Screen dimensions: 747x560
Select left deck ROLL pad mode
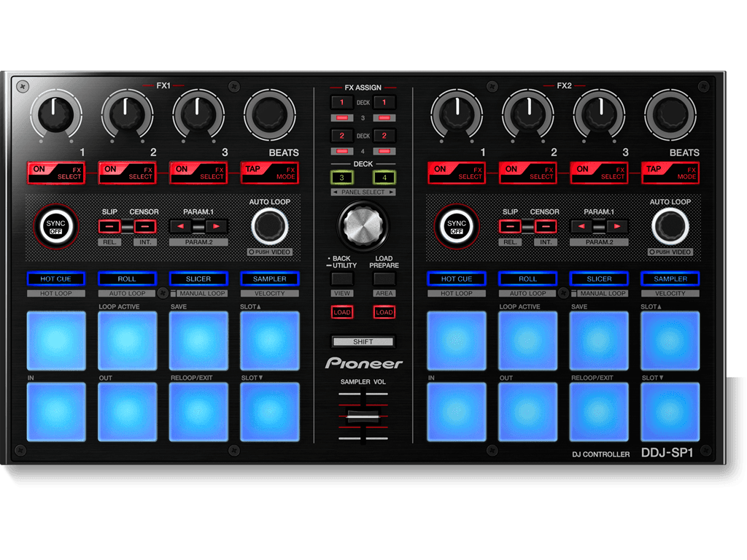[127, 279]
